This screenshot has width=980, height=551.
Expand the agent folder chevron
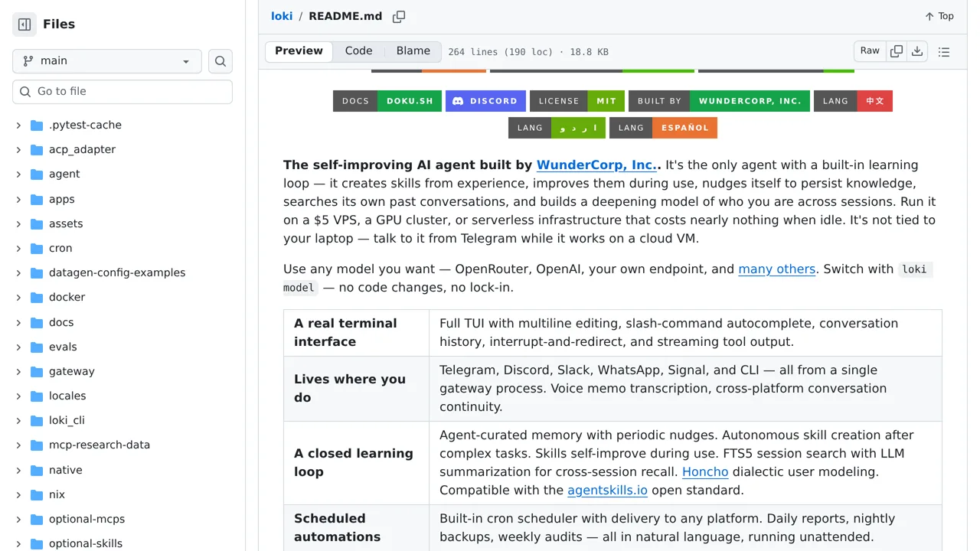(18, 174)
